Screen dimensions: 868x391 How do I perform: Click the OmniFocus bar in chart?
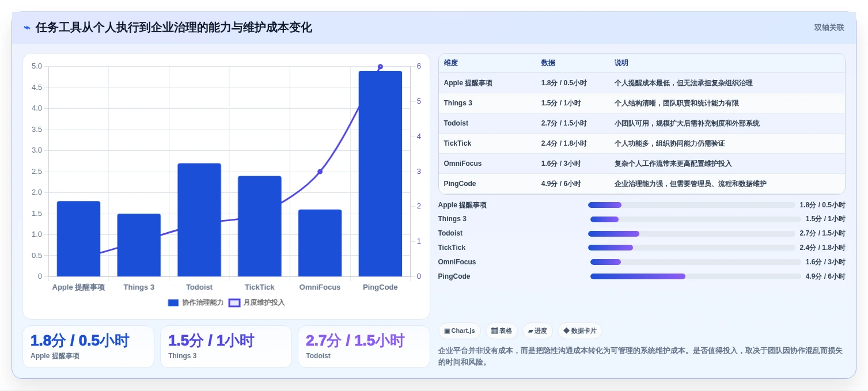point(320,243)
